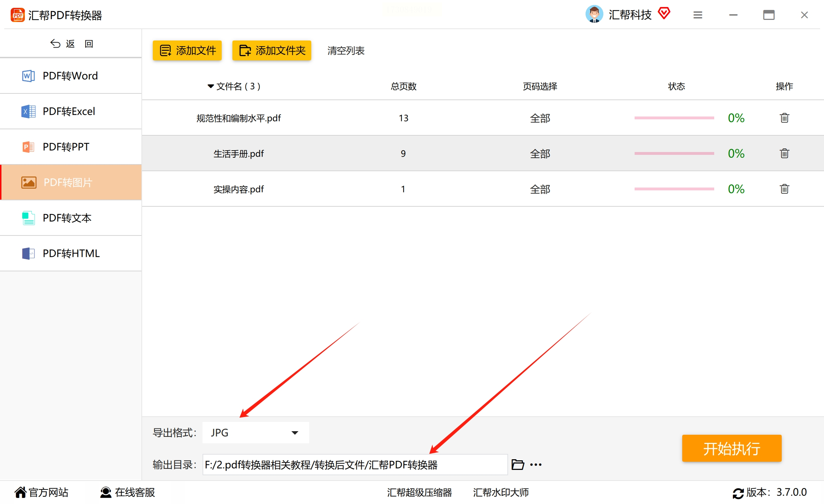Delete the 实操内容.pdf row with trash icon
Image resolution: width=824 pixels, height=504 pixels.
[x=784, y=189]
